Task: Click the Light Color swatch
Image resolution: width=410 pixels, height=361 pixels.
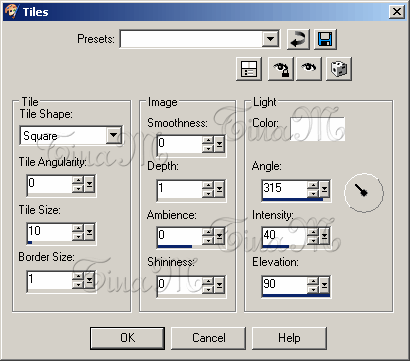Action: [317, 129]
